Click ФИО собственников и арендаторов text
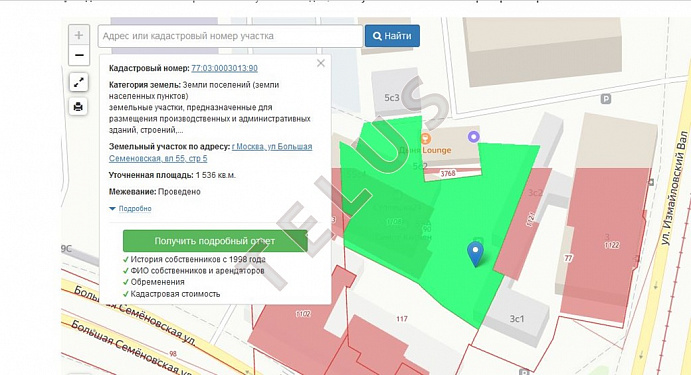The image size is (691, 375). (197, 271)
